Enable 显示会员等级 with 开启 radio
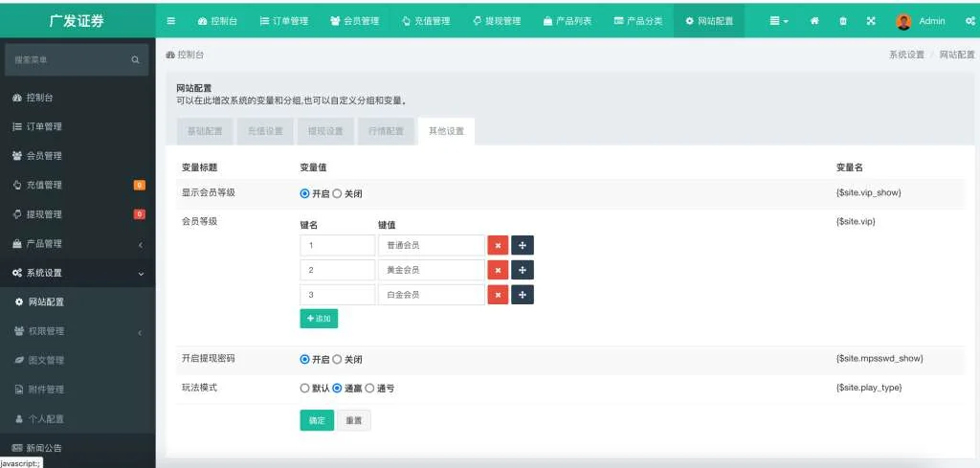980x468 pixels. 304,193
